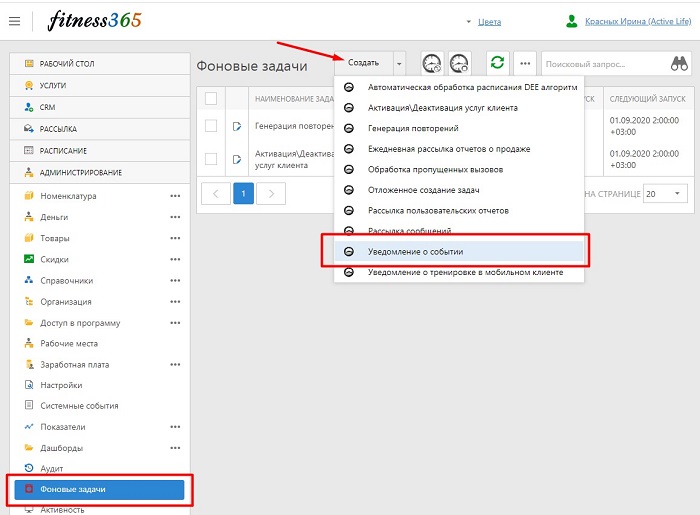The image size is (700, 515).
Task: Open the Цвета link
Action: [489, 21]
